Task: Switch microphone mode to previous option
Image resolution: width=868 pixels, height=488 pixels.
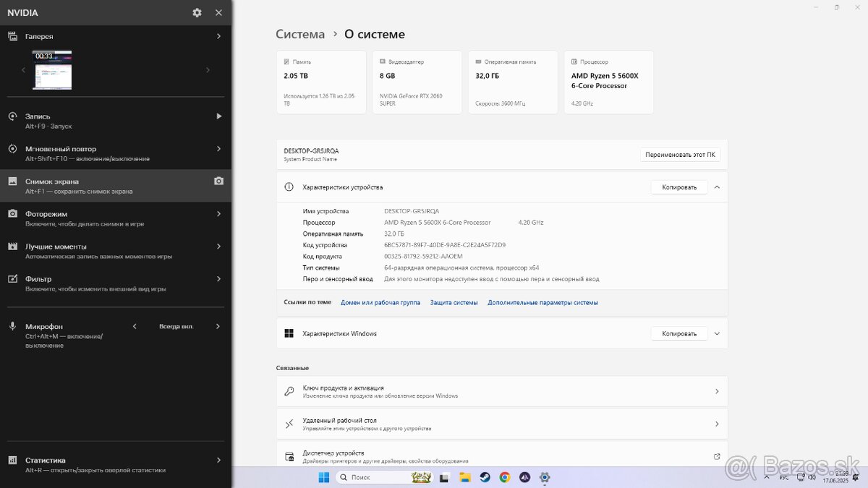Action: click(135, 326)
